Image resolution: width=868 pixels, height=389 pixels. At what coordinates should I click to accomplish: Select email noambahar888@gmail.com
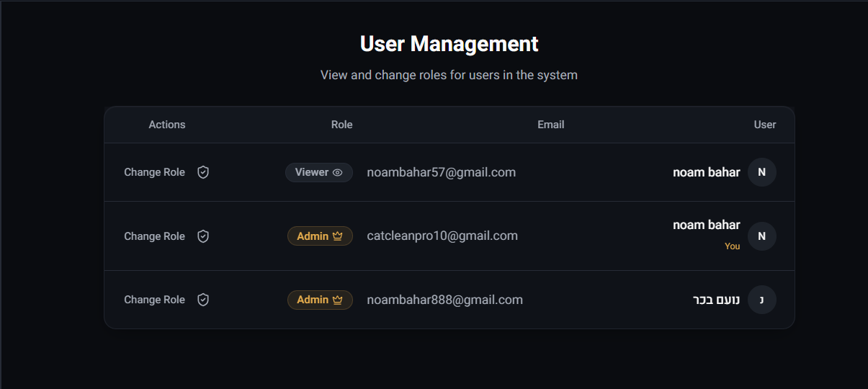pos(445,300)
